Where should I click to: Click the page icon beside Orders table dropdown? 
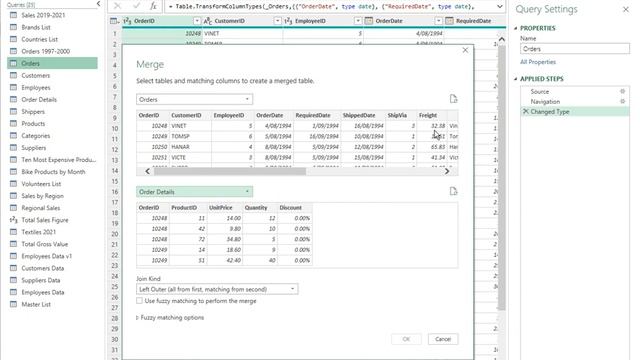click(x=453, y=99)
